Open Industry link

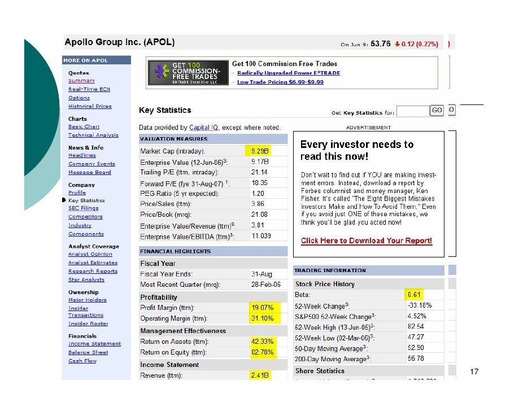(80, 225)
